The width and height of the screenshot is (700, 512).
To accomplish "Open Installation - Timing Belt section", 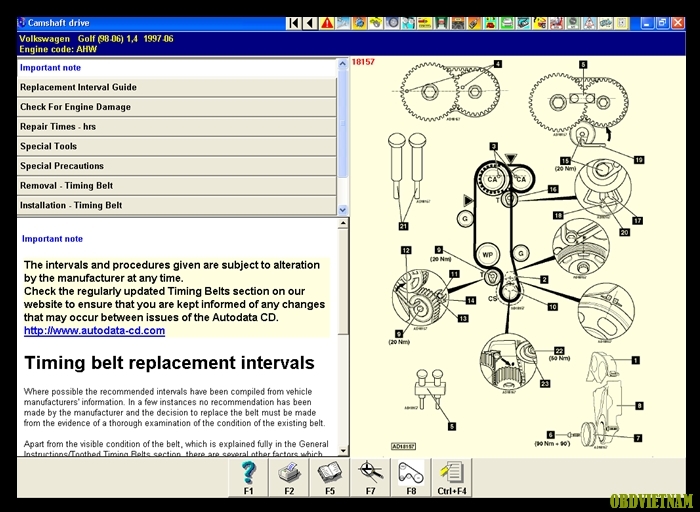I will (x=177, y=205).
